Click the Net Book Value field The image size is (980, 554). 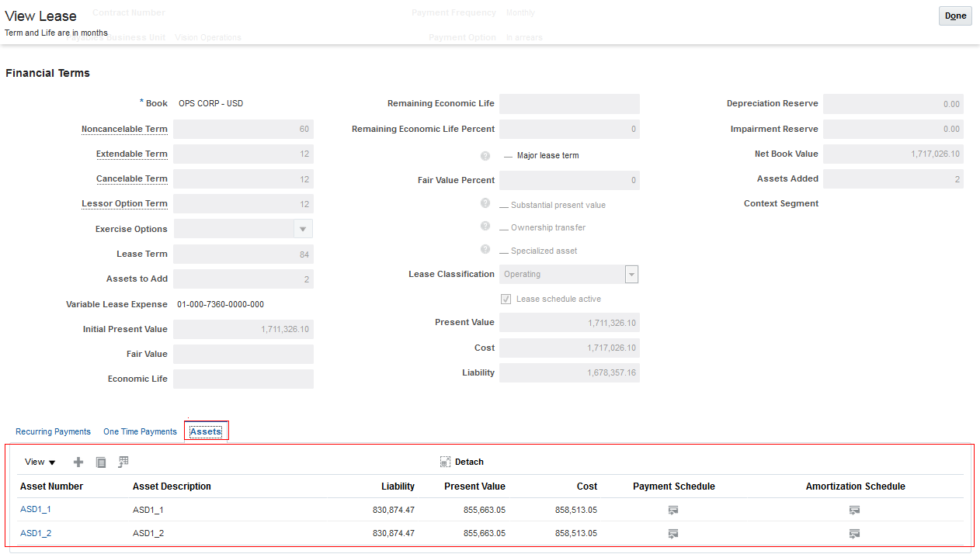tap(893, 154)
